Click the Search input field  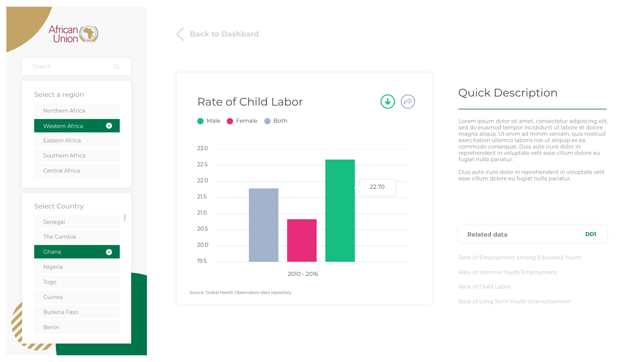pos(70,66)
